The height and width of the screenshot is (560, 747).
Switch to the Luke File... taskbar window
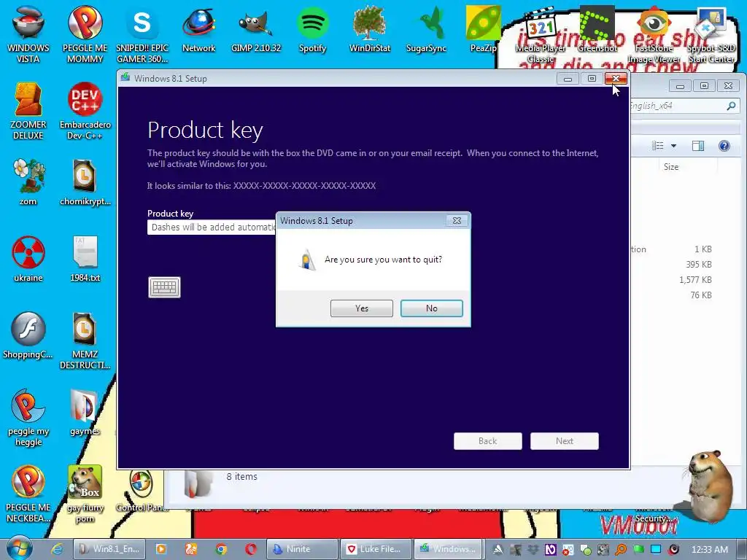pos(376,549)
